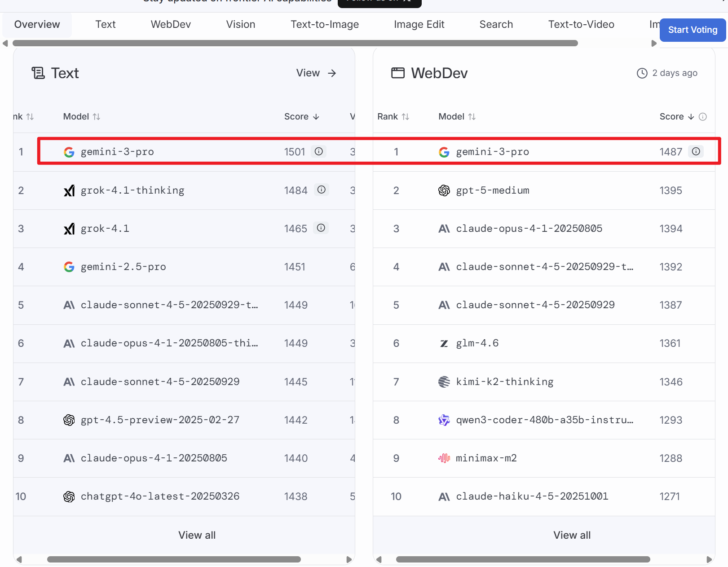Click the clock icon near 2 days ago
The width and height of the screenshot is (728, 567).
click(642, 73)
